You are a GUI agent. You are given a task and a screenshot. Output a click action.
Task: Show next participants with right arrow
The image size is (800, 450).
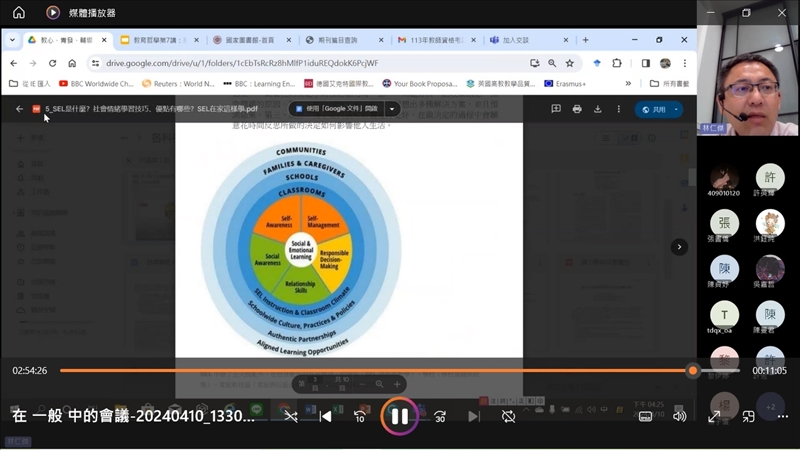[679, 246]
